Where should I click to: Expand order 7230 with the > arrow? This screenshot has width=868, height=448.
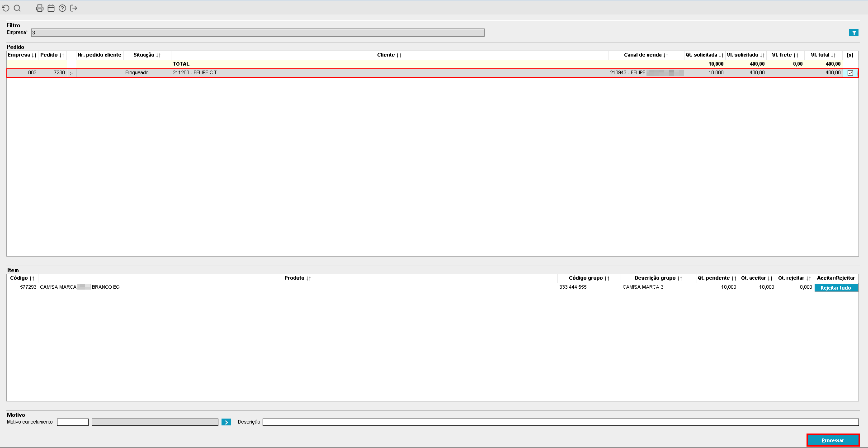(x=71, y=73)
